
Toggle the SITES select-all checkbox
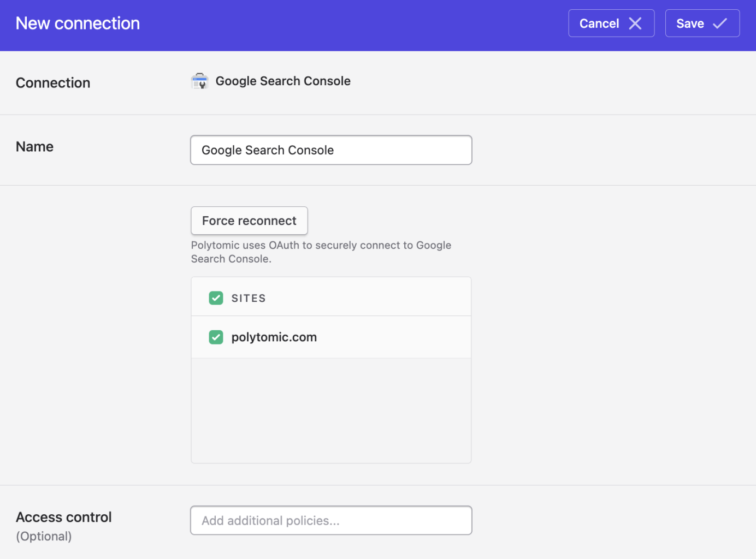coord(216,298)
